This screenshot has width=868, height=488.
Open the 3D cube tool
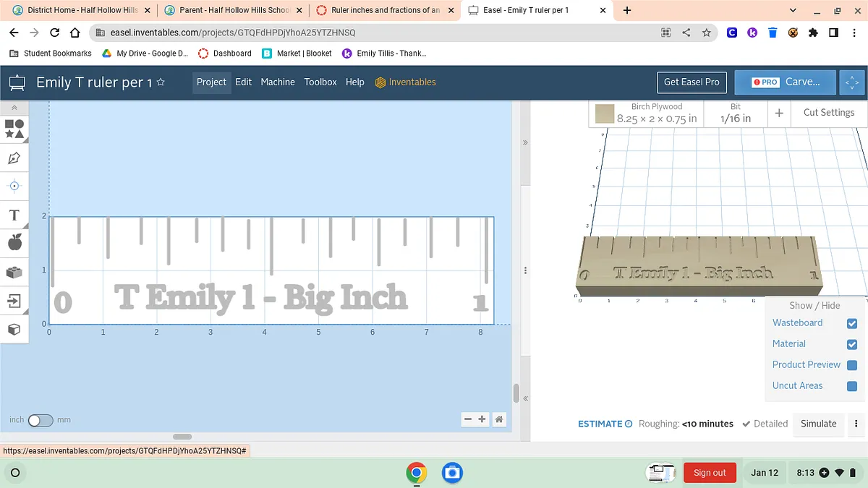tap(14, 329)
